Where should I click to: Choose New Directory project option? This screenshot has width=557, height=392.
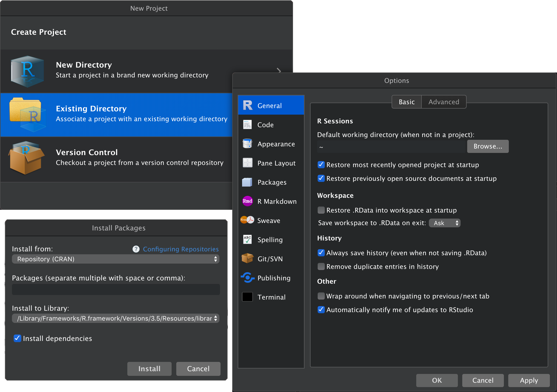[147, 71]
